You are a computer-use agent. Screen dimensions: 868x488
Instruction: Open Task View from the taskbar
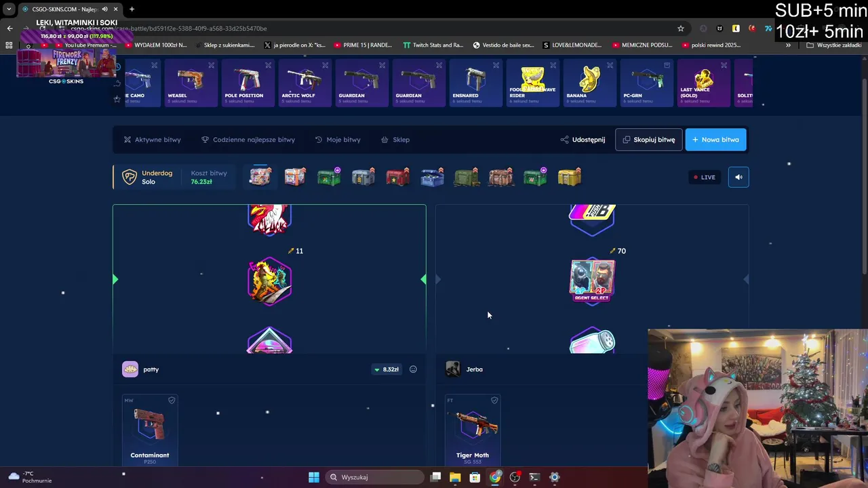pyautogui.click(x=435, y=477)
